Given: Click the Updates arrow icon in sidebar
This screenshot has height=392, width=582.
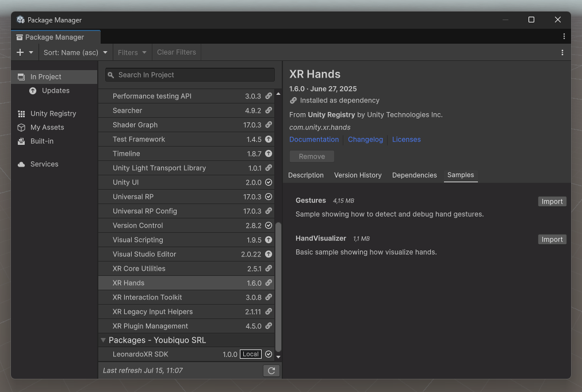Looking at the screenshot, I should [x=33, y=91].
